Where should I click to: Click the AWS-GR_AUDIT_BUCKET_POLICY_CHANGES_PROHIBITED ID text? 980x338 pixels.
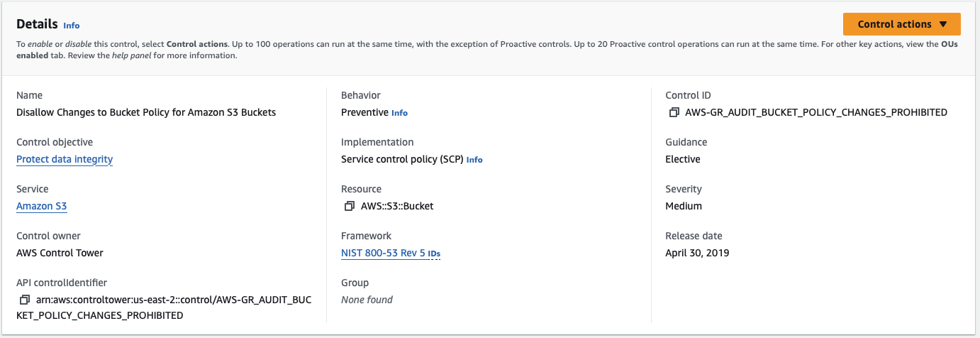815,112
